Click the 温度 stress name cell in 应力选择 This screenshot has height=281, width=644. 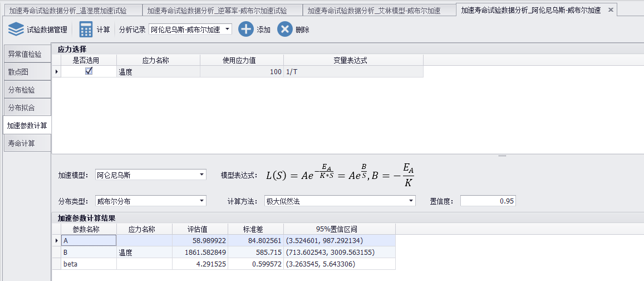click(x=158, y=71)
